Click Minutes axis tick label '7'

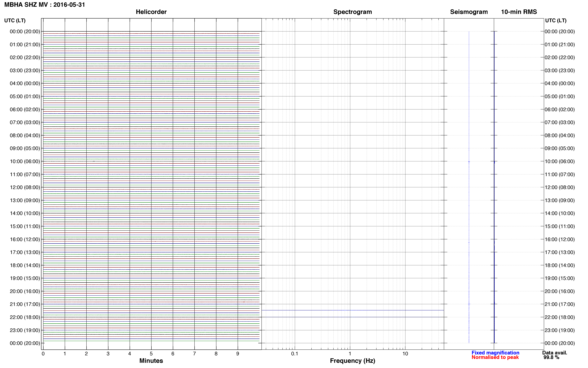[195, 354]
